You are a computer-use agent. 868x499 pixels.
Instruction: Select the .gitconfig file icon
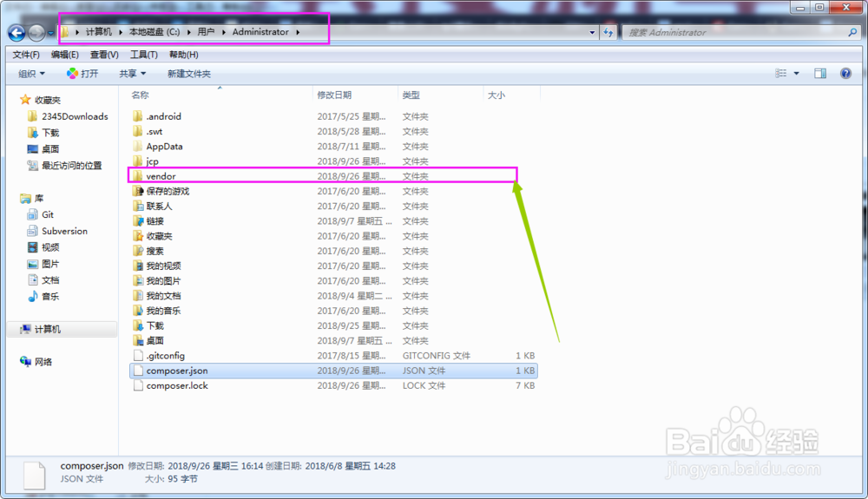(138, 355)
